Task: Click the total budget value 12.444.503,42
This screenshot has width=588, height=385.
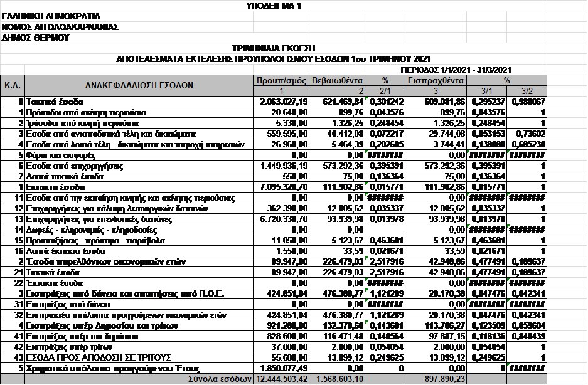Action: (x=282, y=379)
